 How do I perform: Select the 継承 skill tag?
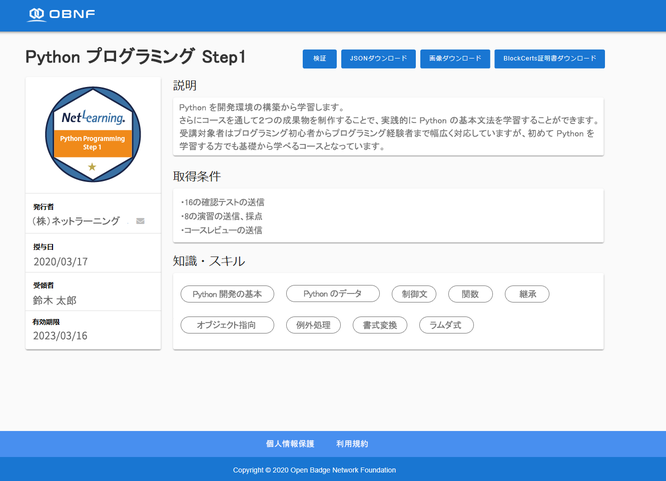[527, 294]
